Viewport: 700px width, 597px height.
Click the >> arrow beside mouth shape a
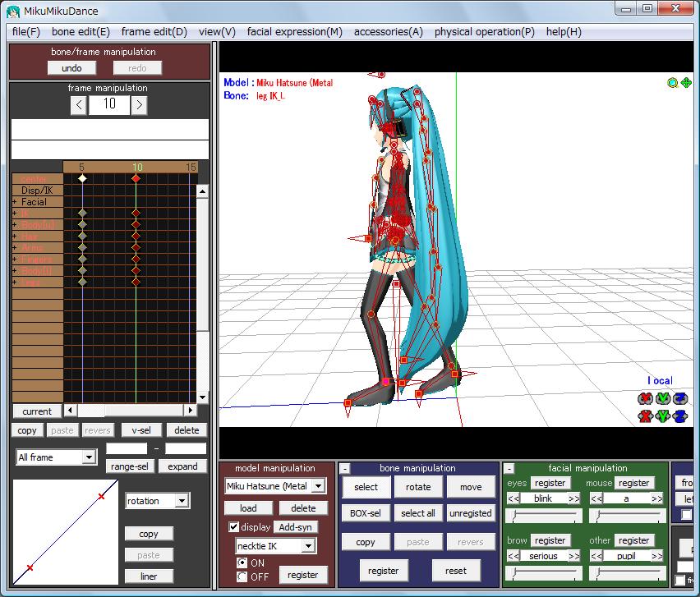657,498
